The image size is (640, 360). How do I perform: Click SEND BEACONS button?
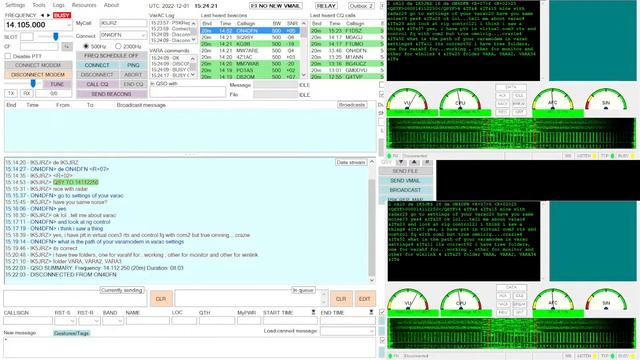111,94
